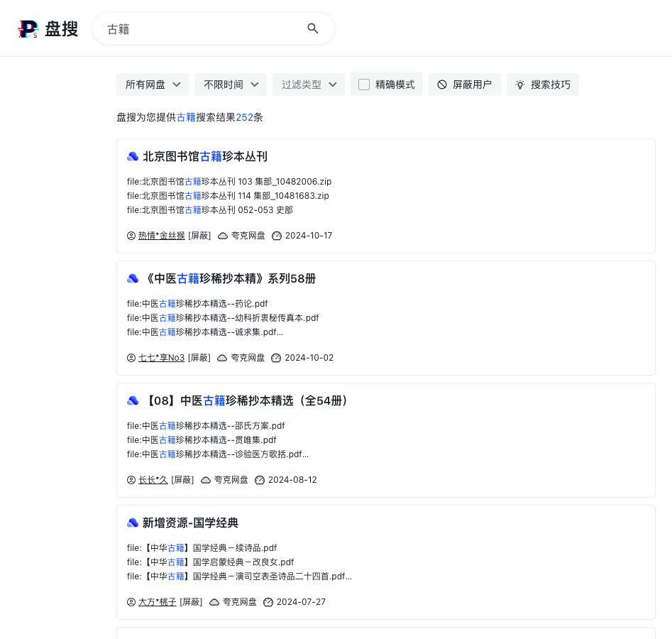Open result 【08】中医古籍珍稀抄本精选（全54册）
The height and width of the screenshot is (639, 672).
click(x=246, y=400)
